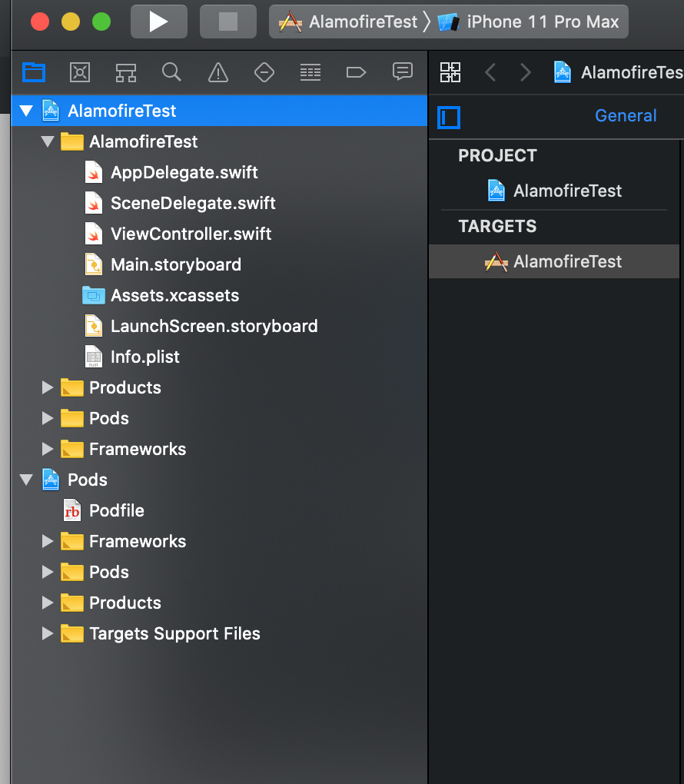The height and width of the screenshot is (784, 684).
Task: Open Assets.xcassets catalog
Action: (219, 295)
